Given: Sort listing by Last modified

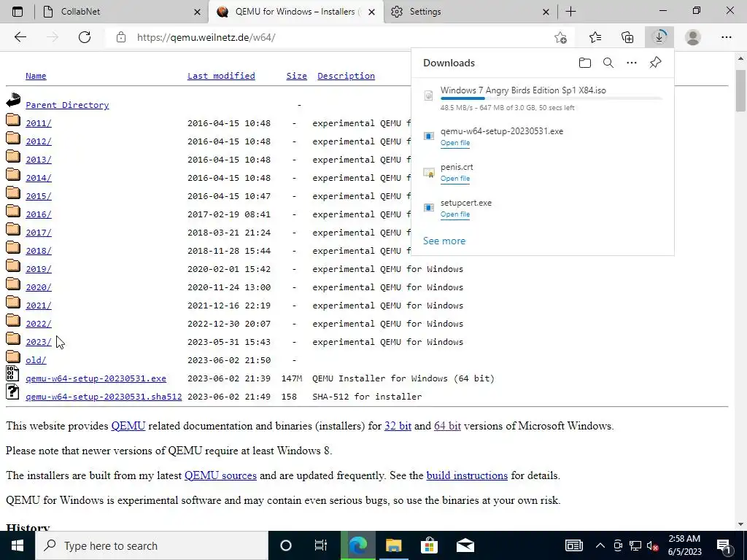Looking at the screenshot, I should point(221,76).
